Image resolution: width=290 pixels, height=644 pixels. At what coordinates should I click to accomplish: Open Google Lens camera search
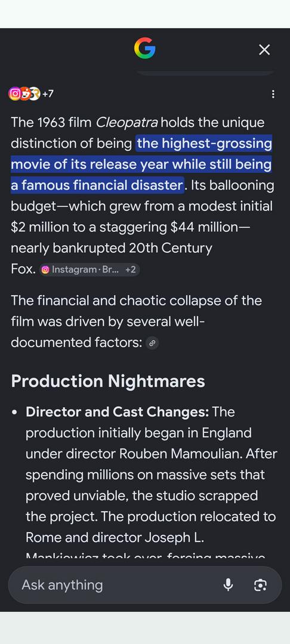(260, 585)
